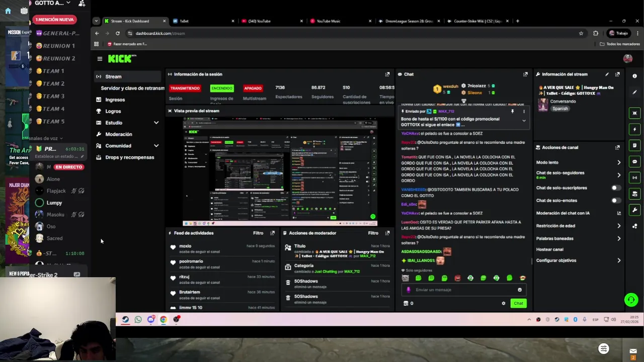
Task: Open Configurar objetivos options
Action: [619, 260]
